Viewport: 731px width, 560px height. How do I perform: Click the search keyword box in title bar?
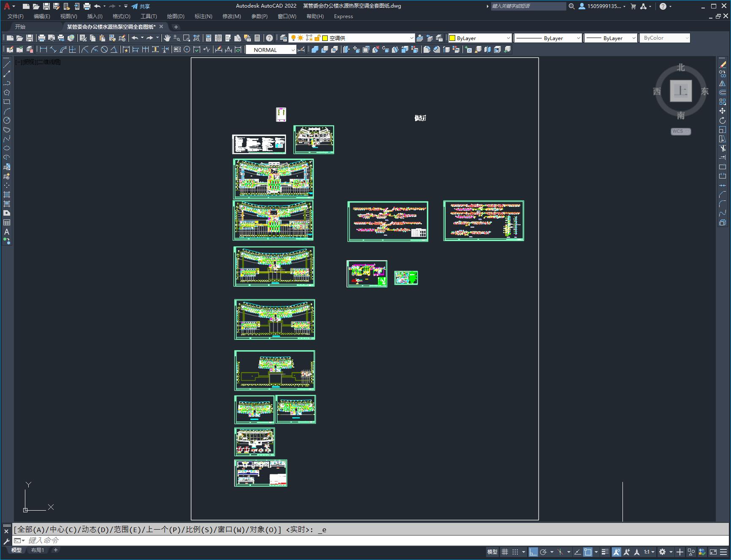[528, 6]
